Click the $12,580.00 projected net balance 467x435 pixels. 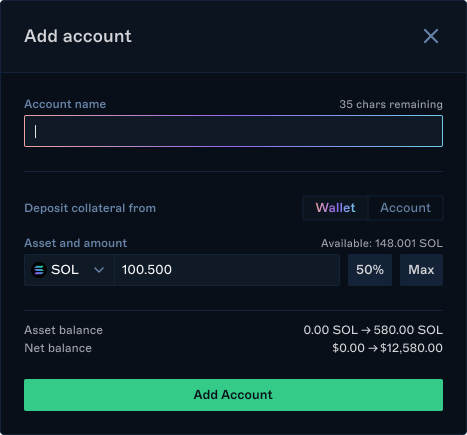(411, 348)
